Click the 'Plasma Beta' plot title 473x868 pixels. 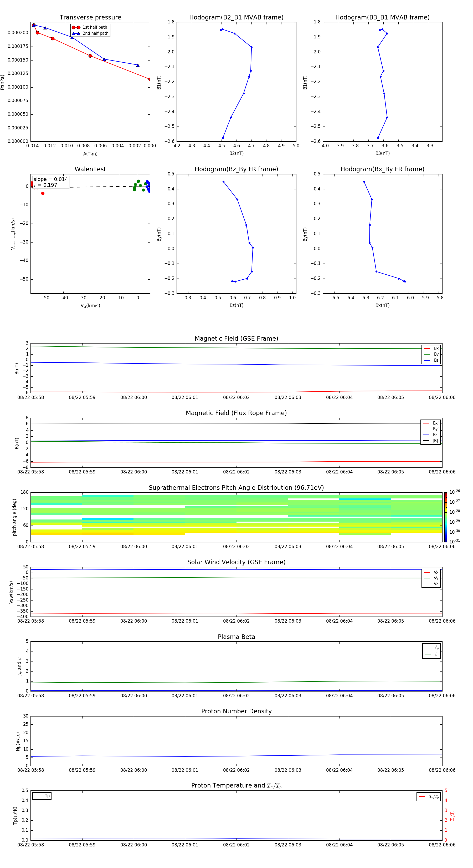point(236,637)
